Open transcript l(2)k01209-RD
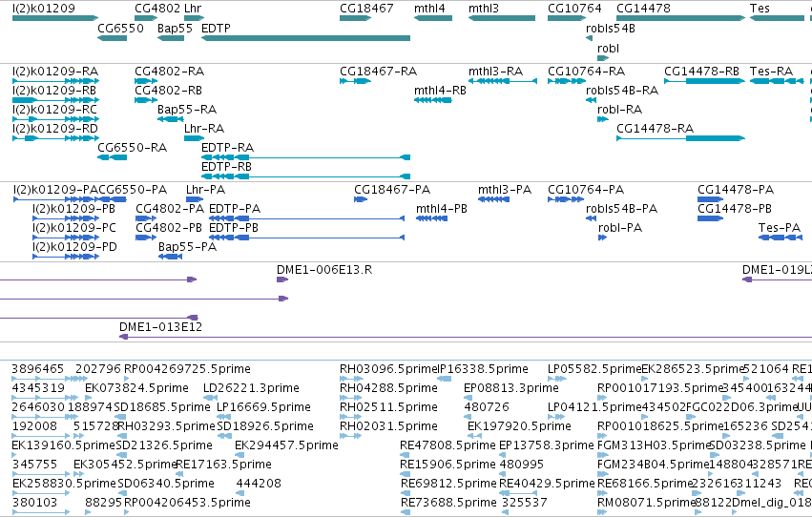 tap(55, 129)
